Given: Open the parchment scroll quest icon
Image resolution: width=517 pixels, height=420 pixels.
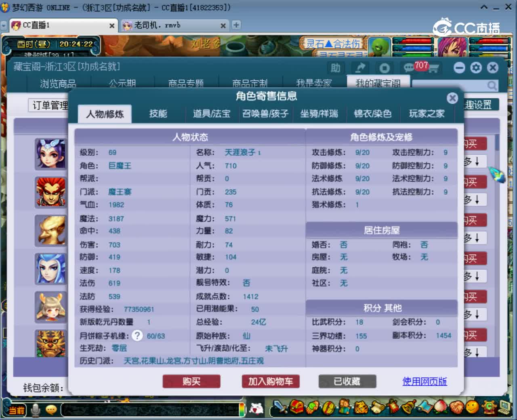Looking at the screenshot, I should coord(377,408).
